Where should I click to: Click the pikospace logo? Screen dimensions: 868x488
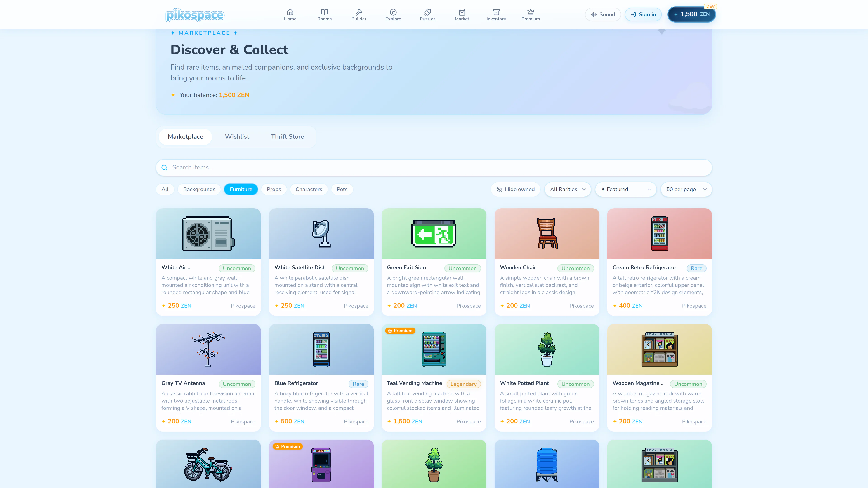coord(195,15)
